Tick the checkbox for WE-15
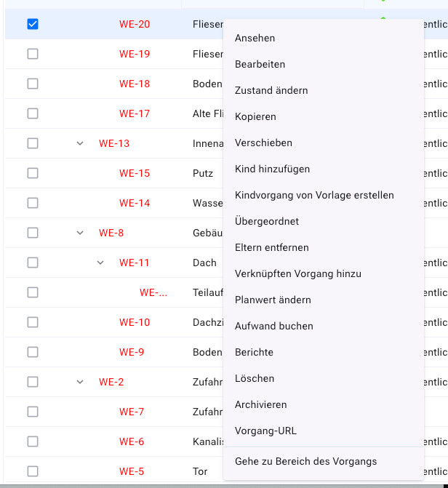This screenshot has width=448, height=488. [33, 173]
